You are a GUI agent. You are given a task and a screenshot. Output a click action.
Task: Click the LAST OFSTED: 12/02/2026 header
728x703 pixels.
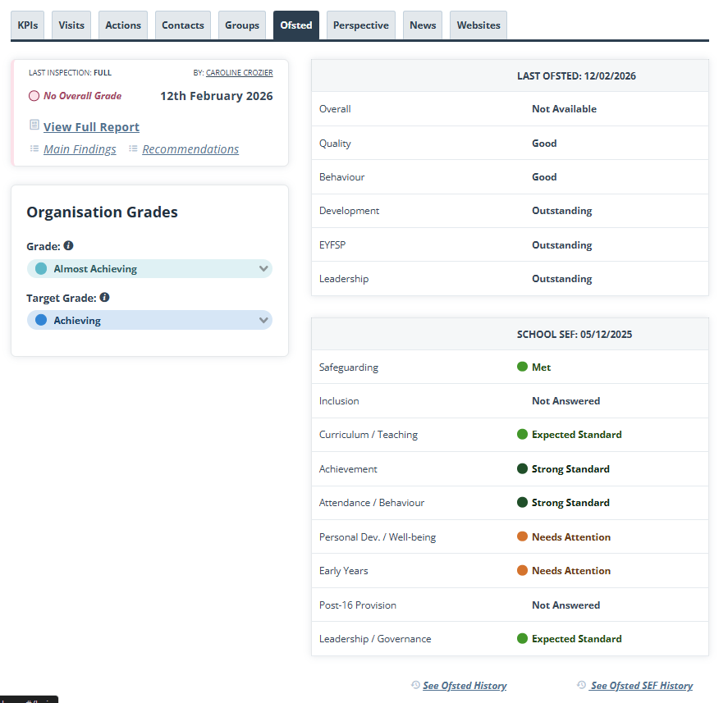point(576,76)
